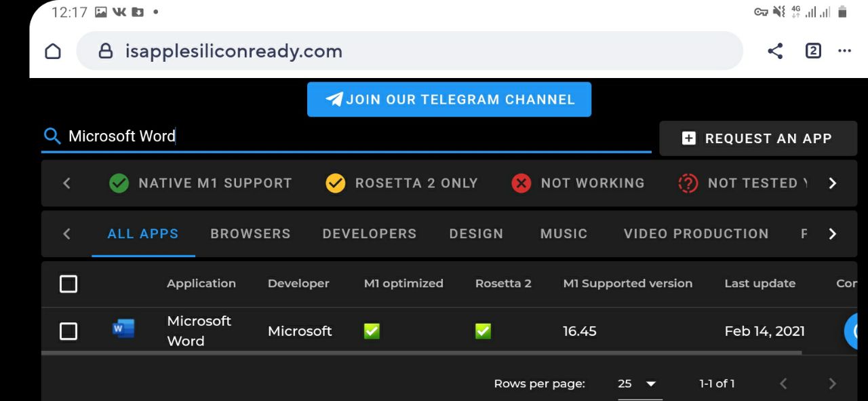Click Join Our Telegram Channel button
The width and height of the screenshot is (868, 401).
pos(449,99)
